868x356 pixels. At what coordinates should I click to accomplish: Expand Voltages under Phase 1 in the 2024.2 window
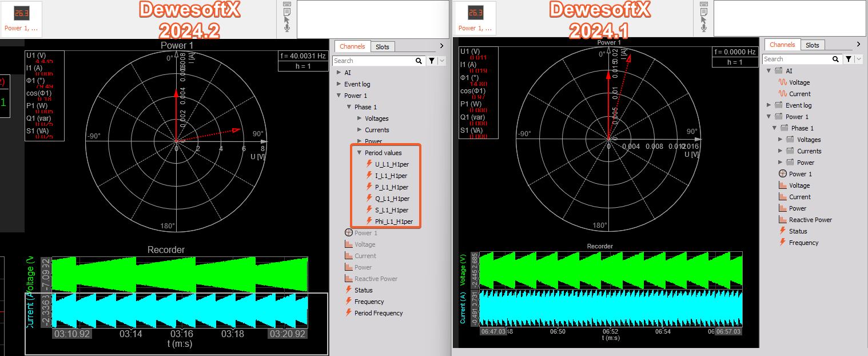359,118
